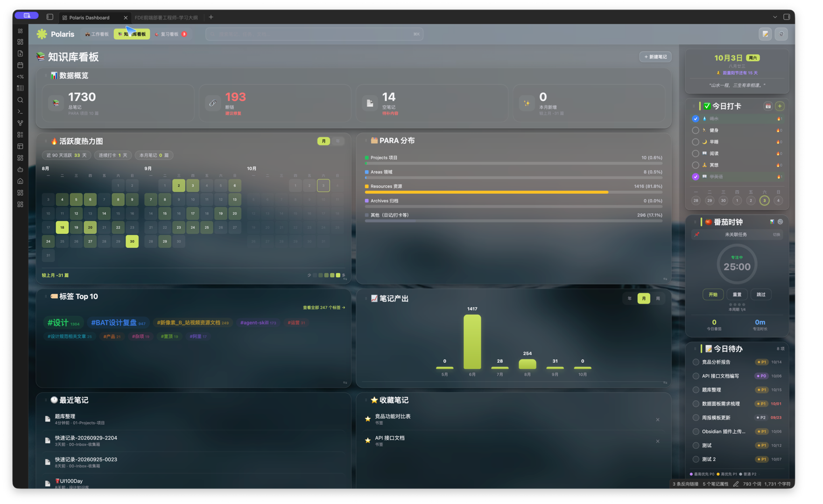Open 查看全部 247 个标签 link
Screen dimensions: 823x504
coord(324,308)
